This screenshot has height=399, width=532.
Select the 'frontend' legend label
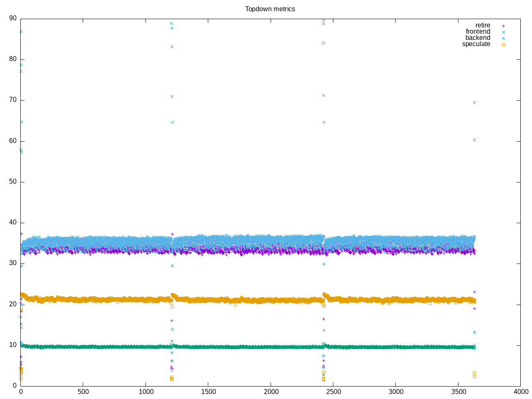[478, 32]
